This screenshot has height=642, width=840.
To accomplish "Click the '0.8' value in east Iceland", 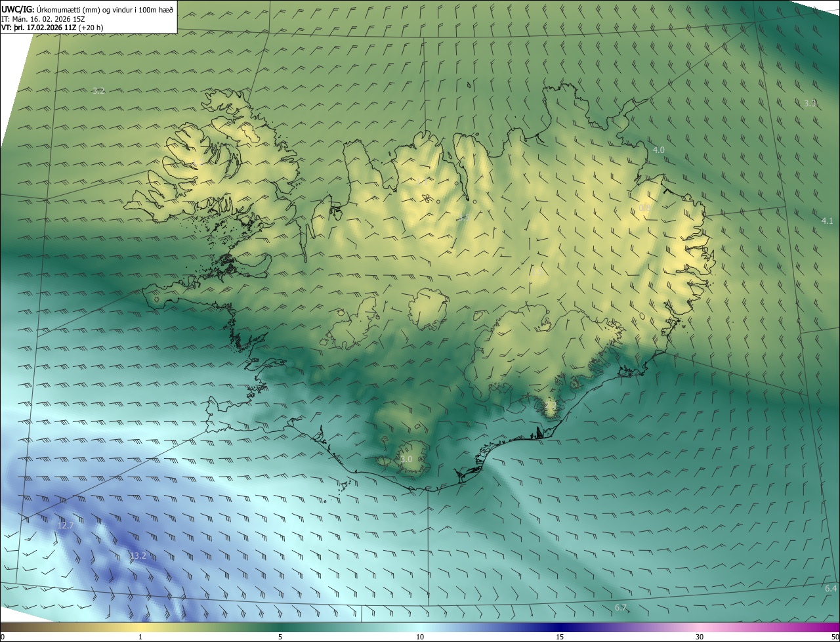I will [x=644, y=208].
